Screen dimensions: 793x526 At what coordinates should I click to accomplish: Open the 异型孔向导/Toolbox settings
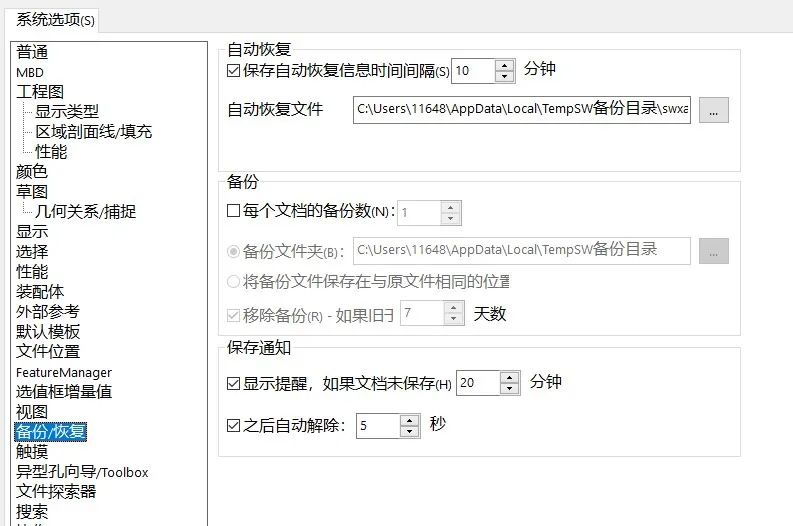click(x=82, y=472)
